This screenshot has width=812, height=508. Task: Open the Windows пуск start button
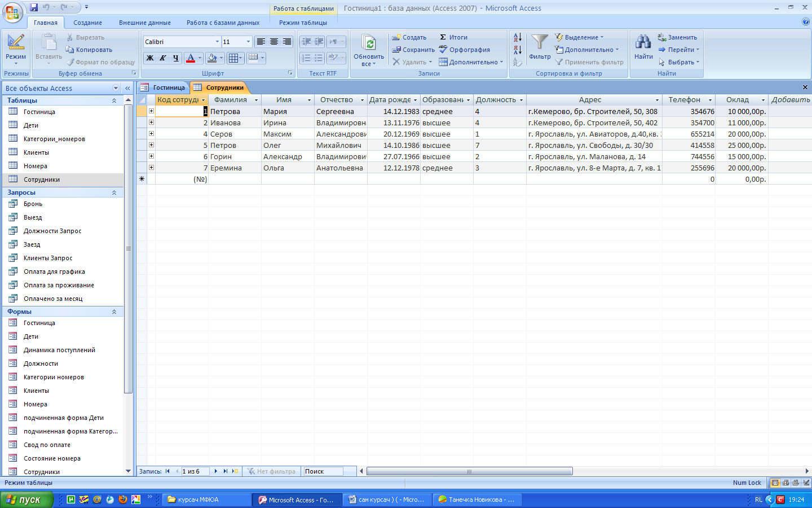pos(27,500)
